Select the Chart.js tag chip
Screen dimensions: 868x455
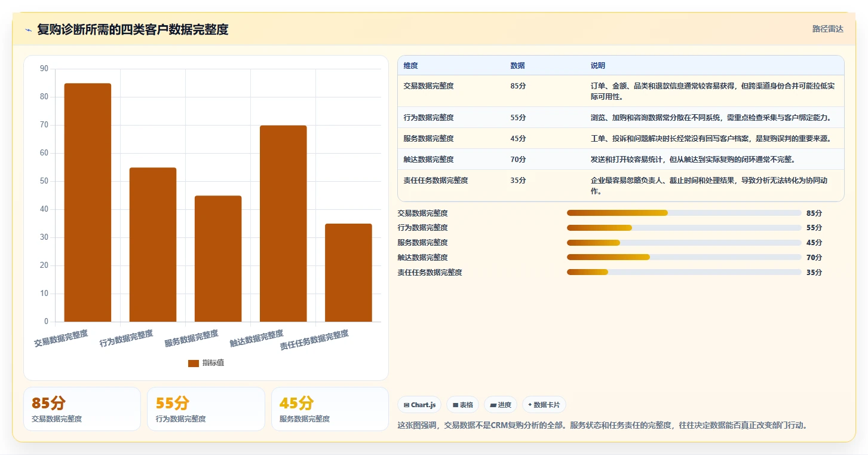(420, 405)
